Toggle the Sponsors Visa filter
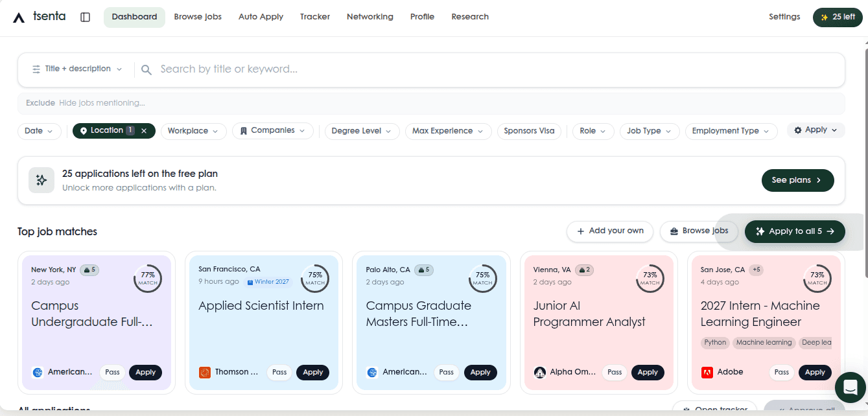 530,131
